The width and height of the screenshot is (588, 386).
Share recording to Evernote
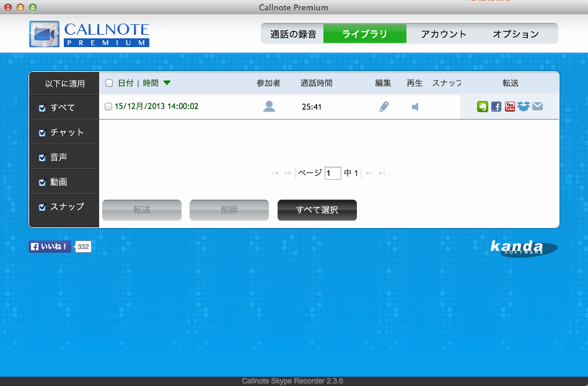click(482, 107)
